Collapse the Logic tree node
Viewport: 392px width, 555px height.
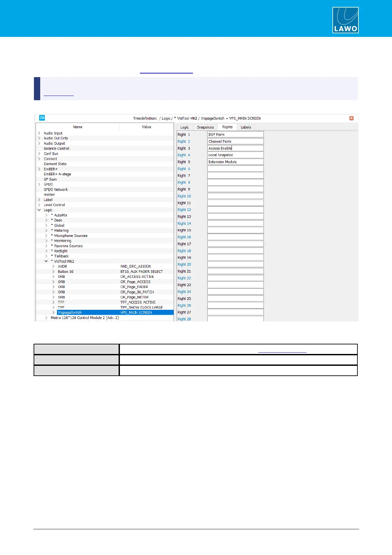point(39,210)
